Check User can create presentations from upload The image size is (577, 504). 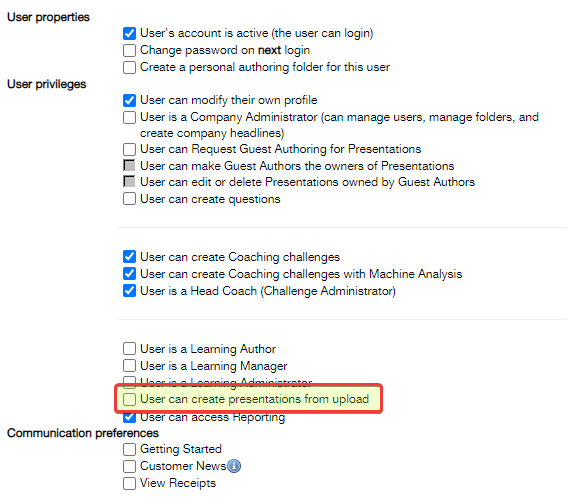(129, 399)
